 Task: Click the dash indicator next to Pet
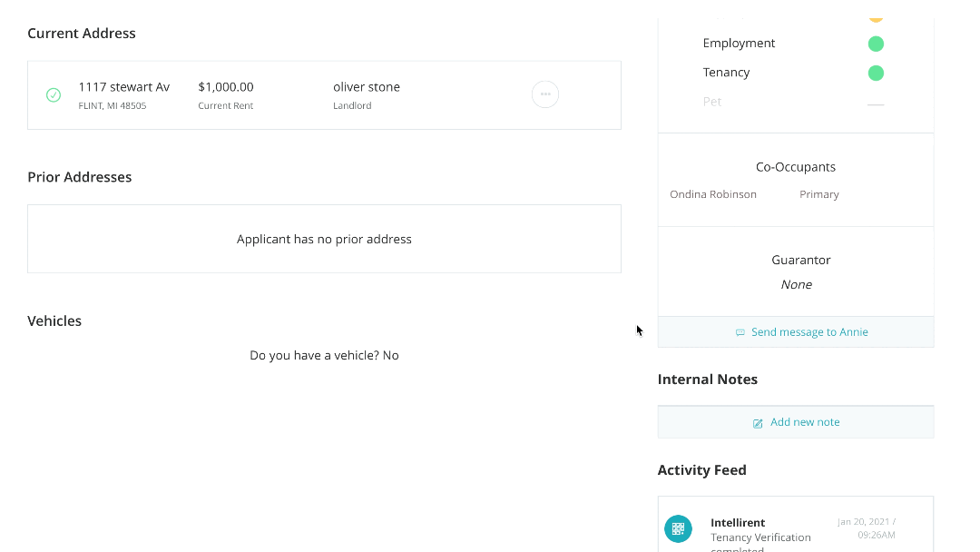click(x=876, y=105)
